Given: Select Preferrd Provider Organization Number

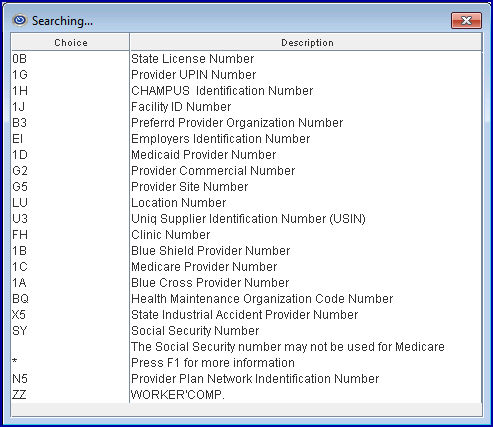Looking at the screenshot, I should (247, 123).
